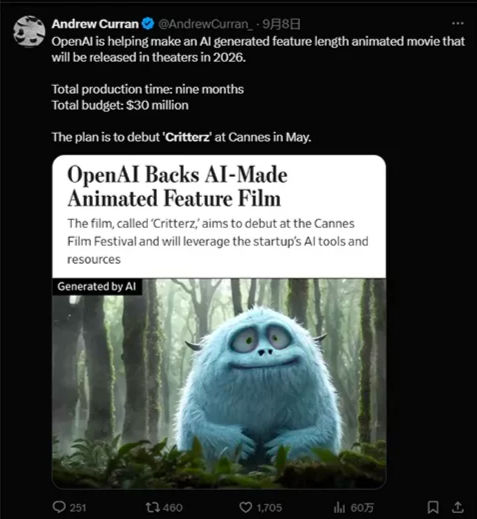Click the Generated by AI label
Image resolution: width=477 pixels, height=519 pixels.
pyautogui.click(x=97, y=287)
